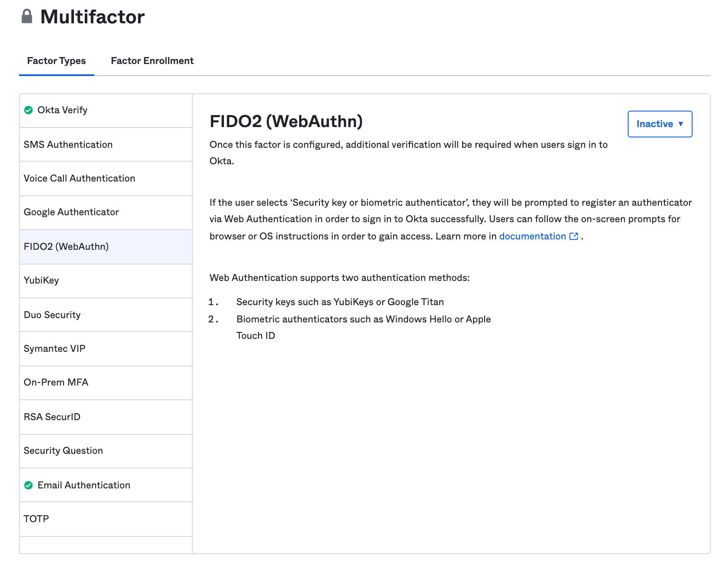Select Security Question factor
The width and height of the screenshot is (728, 561).
point(63,451)
